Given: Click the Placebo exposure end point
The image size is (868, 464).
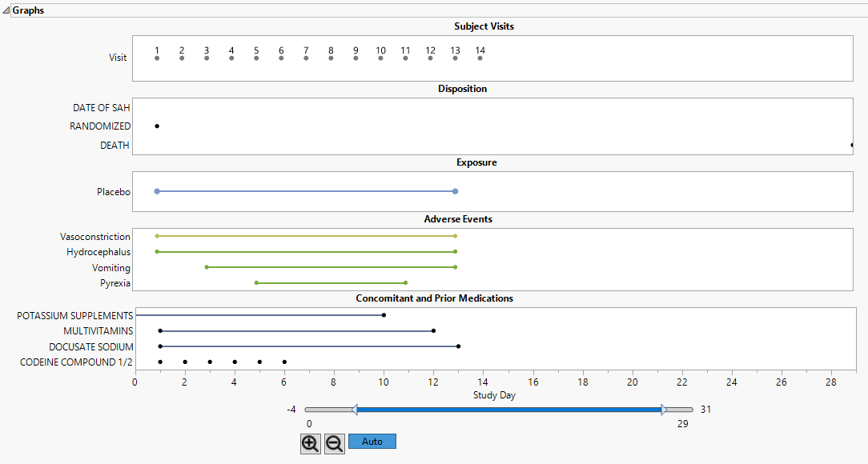Looking at the screenshot, I should (x=455, y=191).
